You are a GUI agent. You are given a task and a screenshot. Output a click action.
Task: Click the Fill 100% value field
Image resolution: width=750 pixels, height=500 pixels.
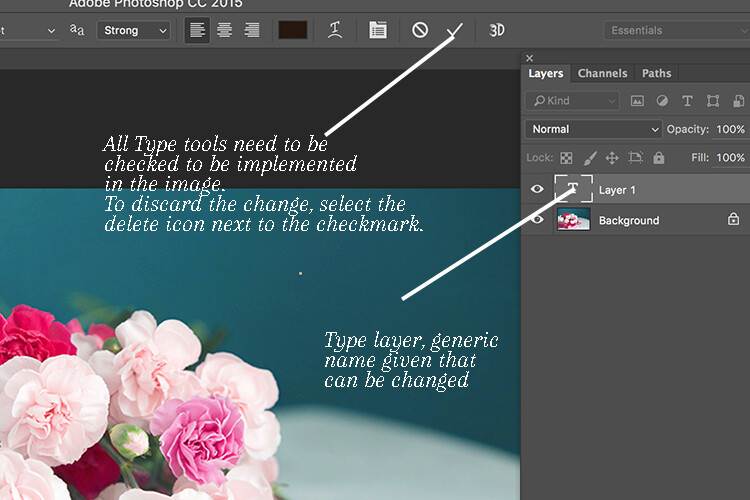[730, 157]
